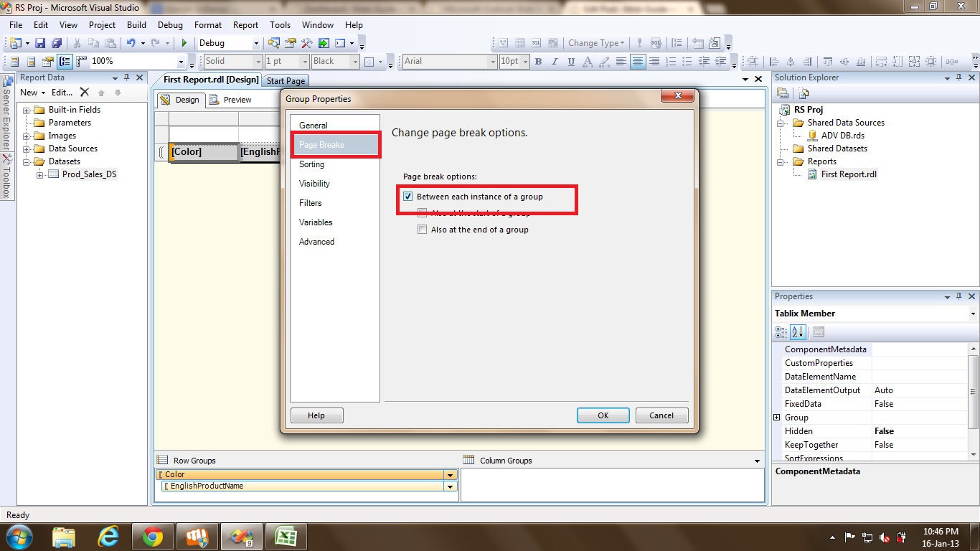Open the Report menu

coord(245,25)
